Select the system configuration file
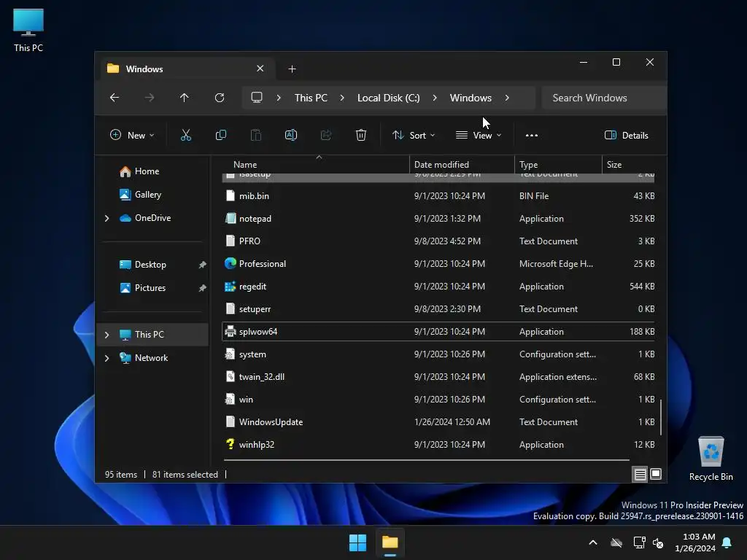Image resolution: width=747 pixels, height=560 pixels. 438,354
